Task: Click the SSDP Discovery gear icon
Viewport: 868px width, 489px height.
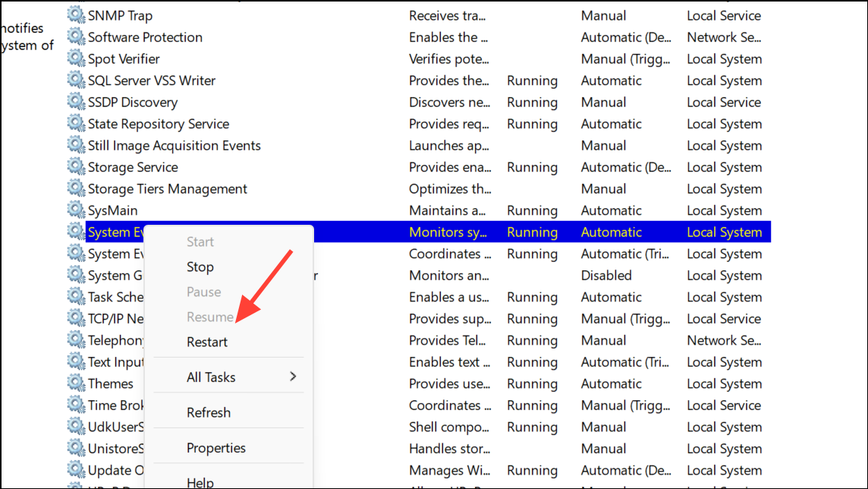Action: coord(76,101)
